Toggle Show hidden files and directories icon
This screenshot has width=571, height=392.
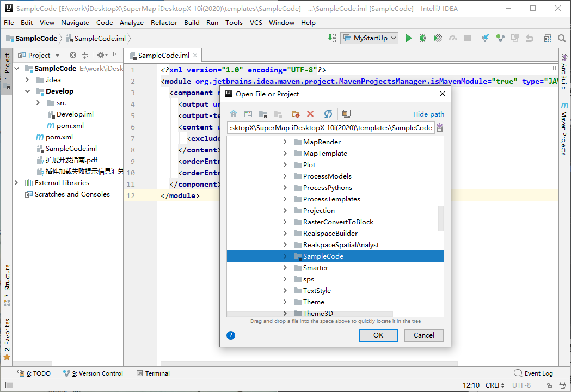pos(346,114)
